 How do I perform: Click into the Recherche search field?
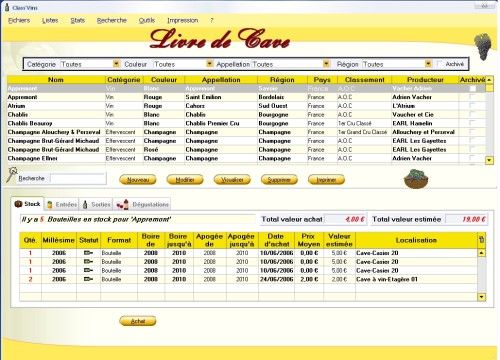(78, 178)
